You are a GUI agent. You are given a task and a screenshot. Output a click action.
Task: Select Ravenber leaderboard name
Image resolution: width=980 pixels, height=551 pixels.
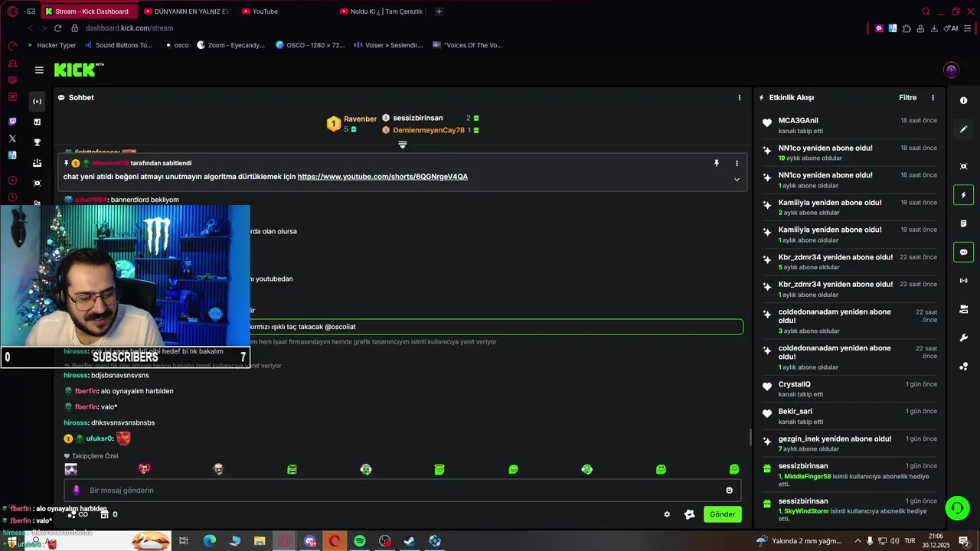click(x=360, y=119)
